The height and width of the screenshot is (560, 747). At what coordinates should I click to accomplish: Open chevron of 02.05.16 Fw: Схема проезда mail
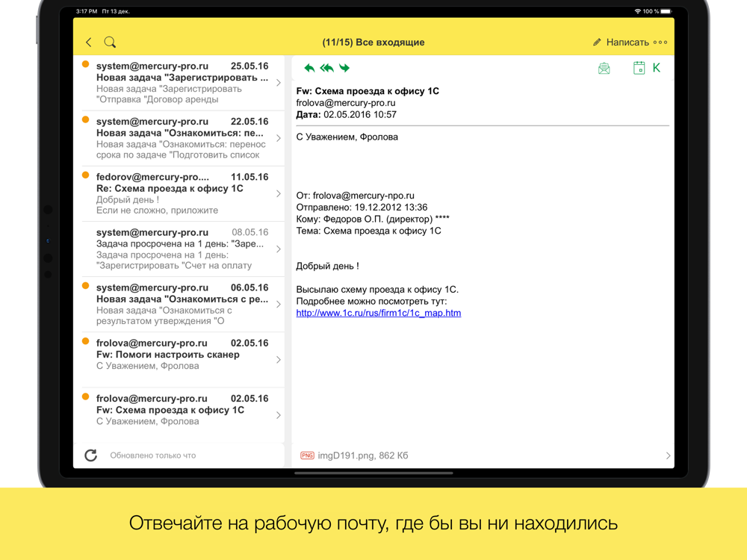pos(278,415)
